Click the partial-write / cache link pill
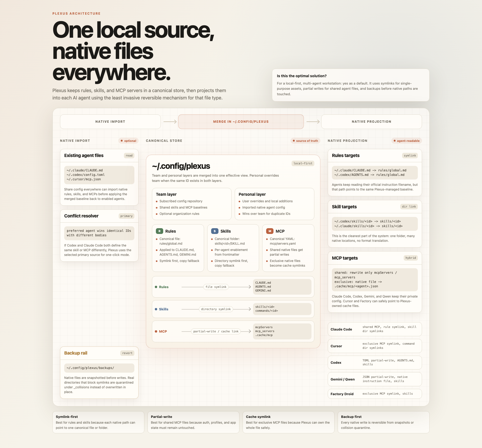 pos(216,331)
